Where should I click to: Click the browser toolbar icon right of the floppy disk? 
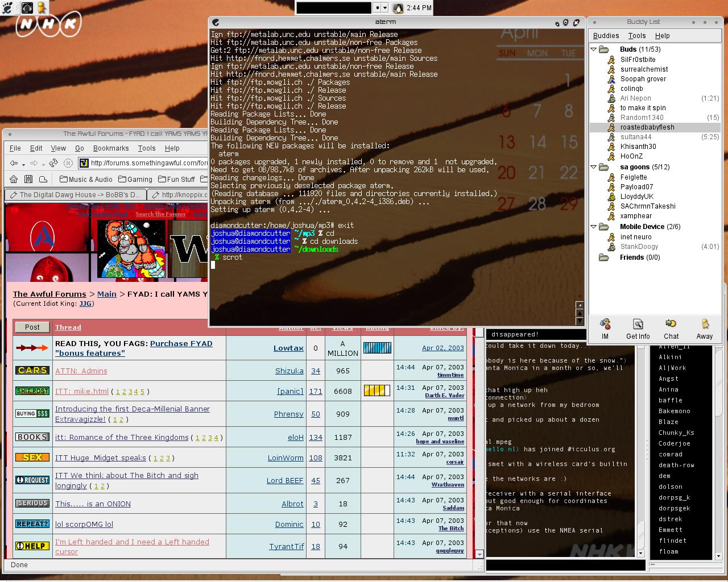(43, 179)
